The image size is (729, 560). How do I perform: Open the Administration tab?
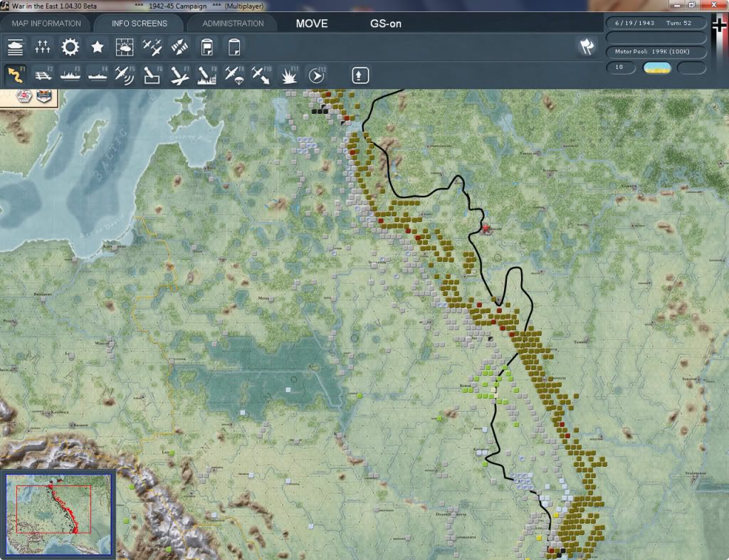pyautogui.click(x=233, y=23)
